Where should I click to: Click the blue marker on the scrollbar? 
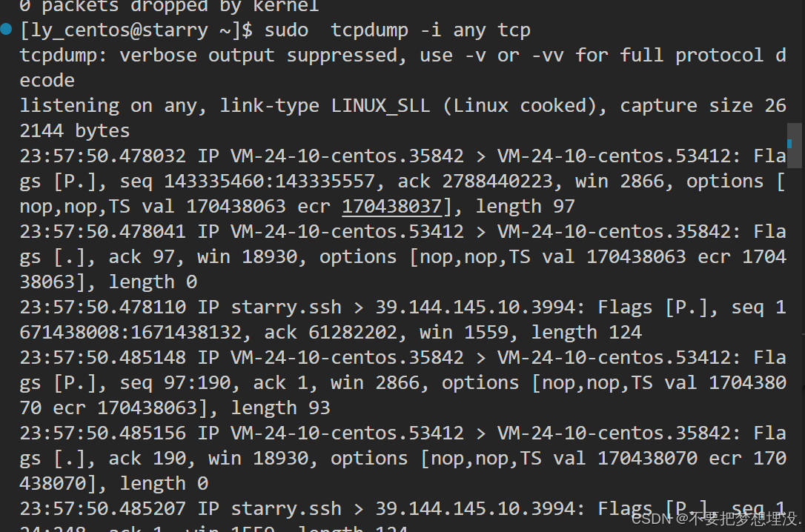[789, 143]
